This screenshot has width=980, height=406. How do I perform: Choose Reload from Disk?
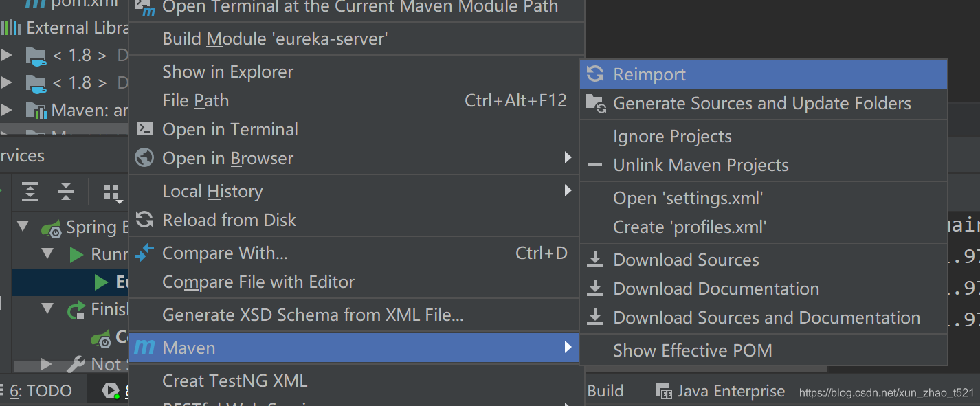coord(354,220)
